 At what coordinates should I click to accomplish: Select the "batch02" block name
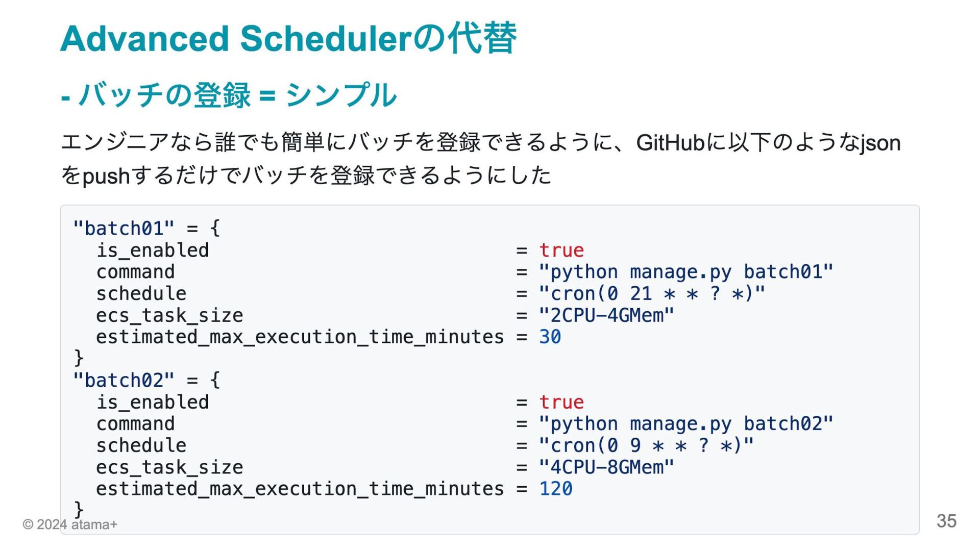(124, 381)
